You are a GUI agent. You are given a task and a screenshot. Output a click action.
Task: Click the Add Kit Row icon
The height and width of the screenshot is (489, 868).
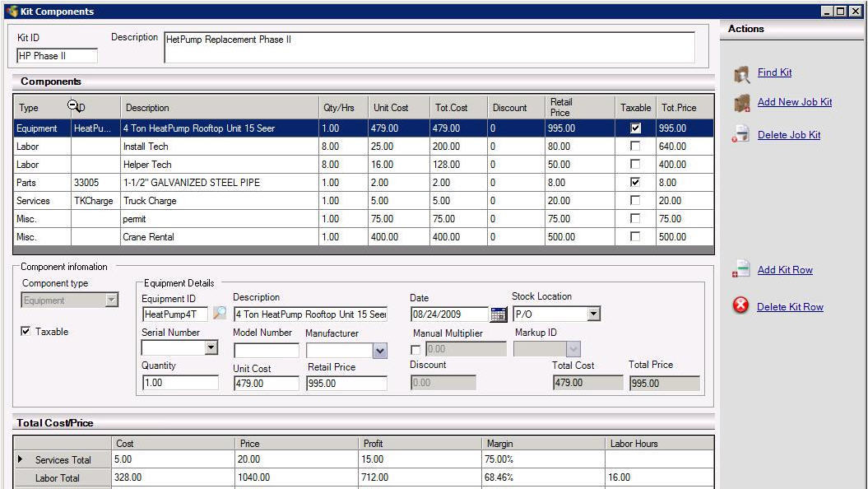pos(743,269)
